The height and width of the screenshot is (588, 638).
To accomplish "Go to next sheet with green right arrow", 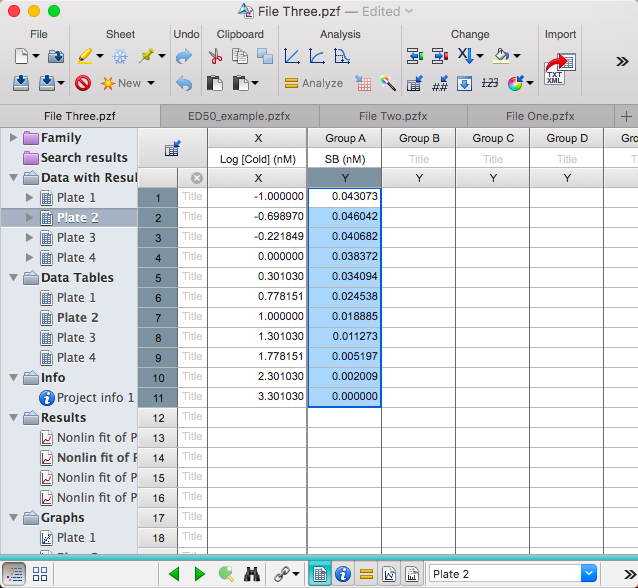I will click(x=200, y=574).
